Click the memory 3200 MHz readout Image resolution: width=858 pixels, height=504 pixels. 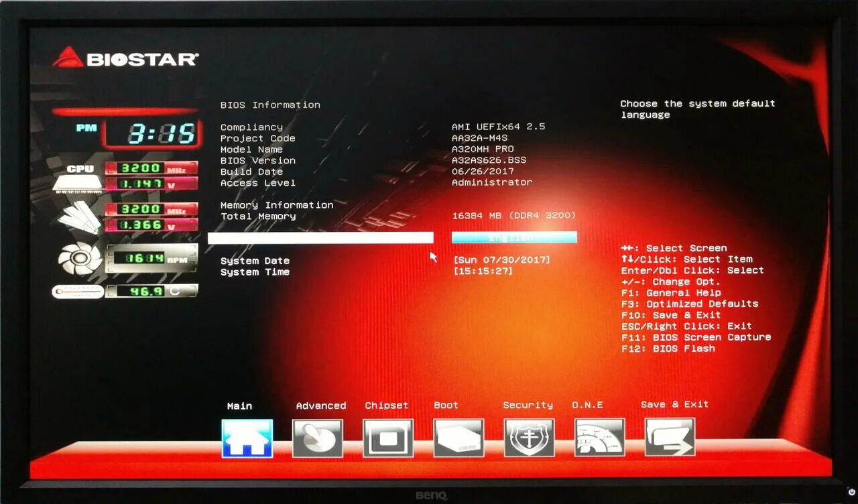(x=151, y=209)
